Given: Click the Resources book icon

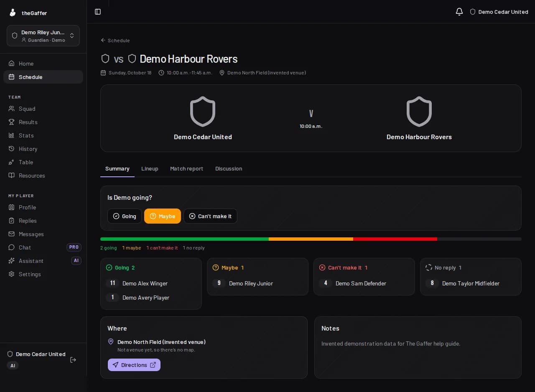Looking at the screenshot, I should [x=11, y=176].
